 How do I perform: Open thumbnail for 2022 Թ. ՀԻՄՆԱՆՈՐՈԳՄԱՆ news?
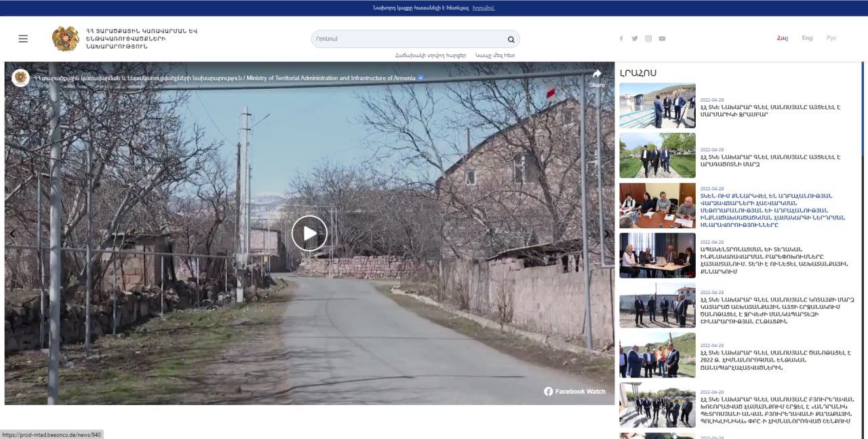657,355
